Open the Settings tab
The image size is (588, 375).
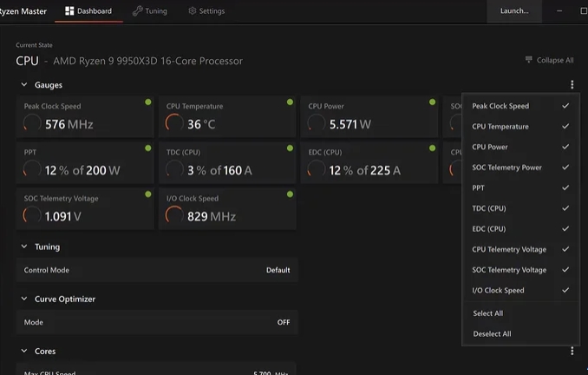pos(206,11)
